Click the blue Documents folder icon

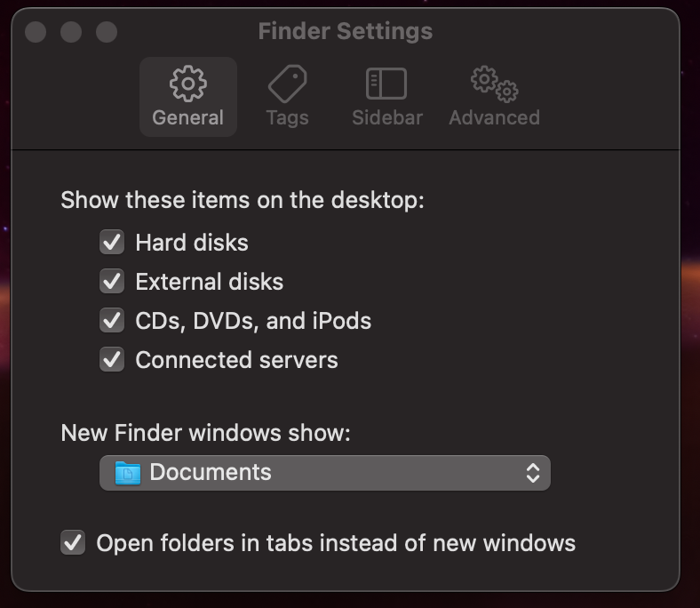128,473
